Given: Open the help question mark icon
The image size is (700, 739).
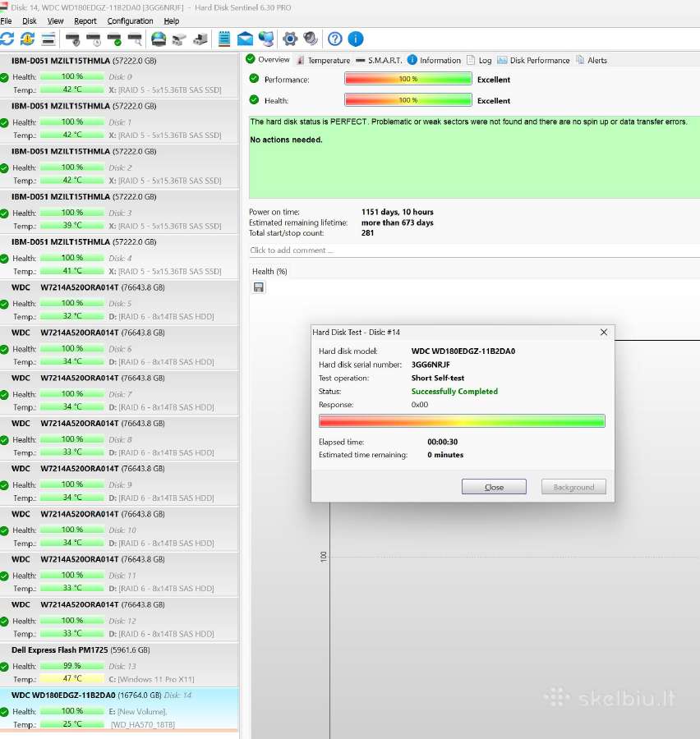Looking at the screenshot, I should pos(335,39).
